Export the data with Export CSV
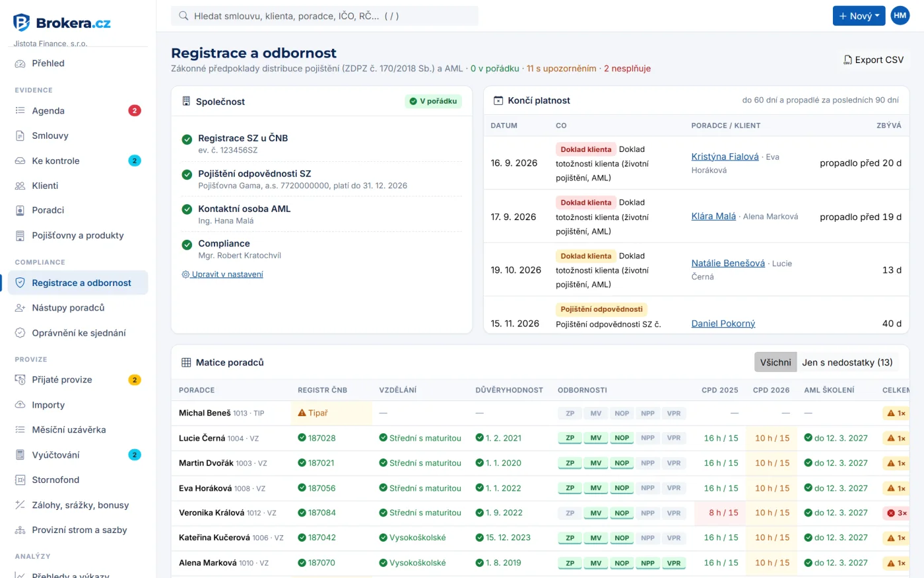This screenshot has height=578, width=924. pyautogui.click(x=873, y=60)
